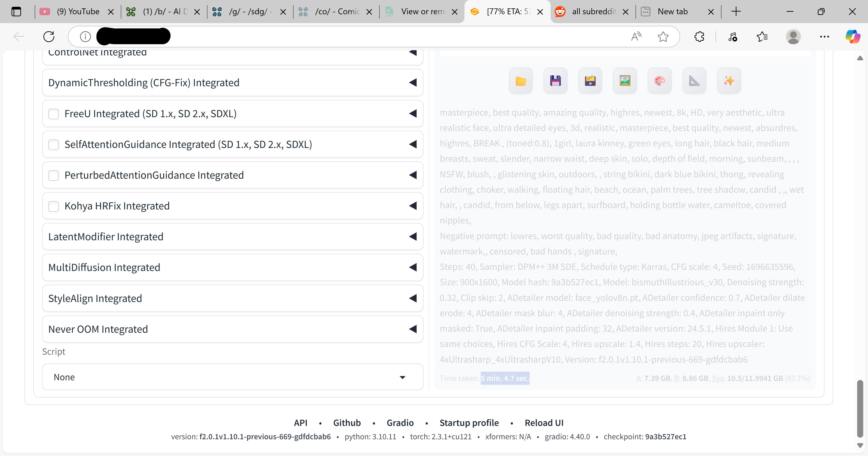Expand SelfAttentionGuidance Integrated arrow
The width and height of the screenshot is (868, 456).
coord(413,144)
